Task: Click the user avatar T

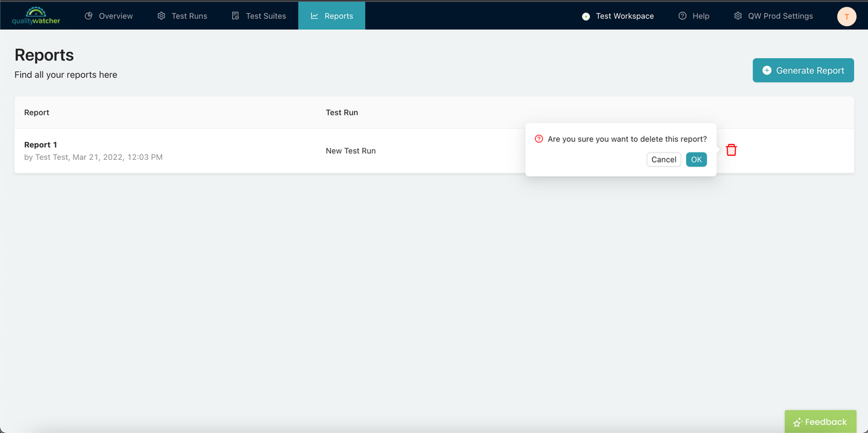Action: coord(847,17)
